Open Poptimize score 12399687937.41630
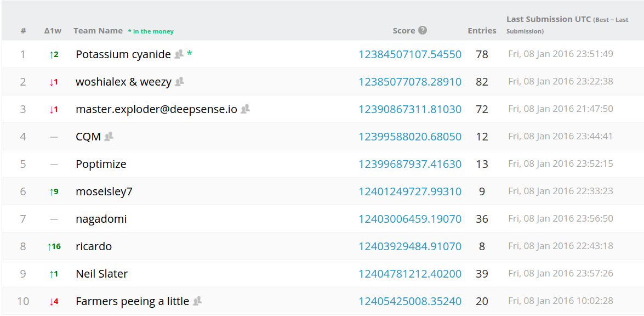The width and height of the screenshot is (644, 316). [x=409, y=164]
